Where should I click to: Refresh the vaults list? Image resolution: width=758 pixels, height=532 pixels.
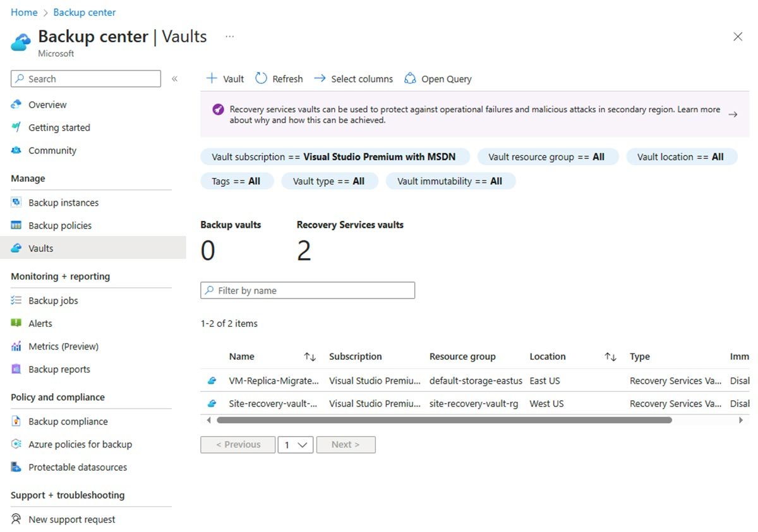point(279,78)
